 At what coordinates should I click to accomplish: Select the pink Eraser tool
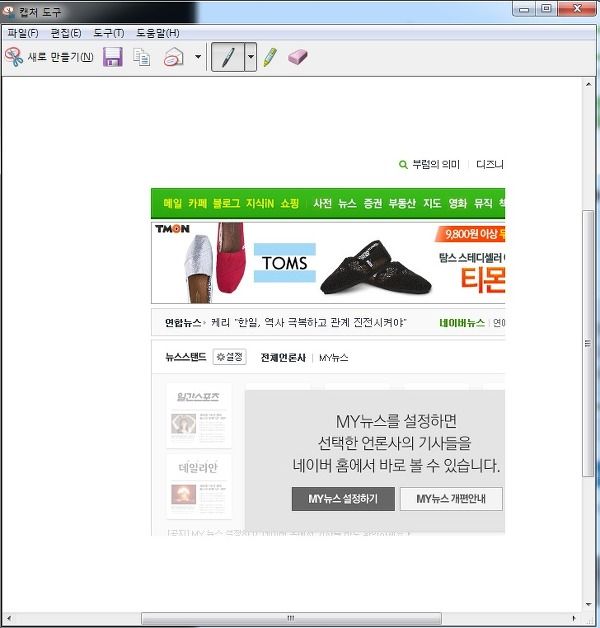pos(298,57)
